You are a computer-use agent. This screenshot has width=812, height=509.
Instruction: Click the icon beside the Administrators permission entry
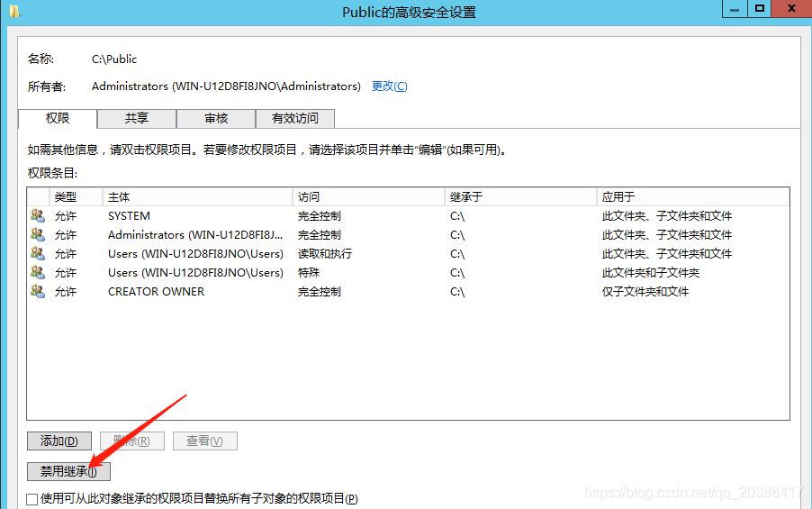pyautogui.click(x=38, y=235)
